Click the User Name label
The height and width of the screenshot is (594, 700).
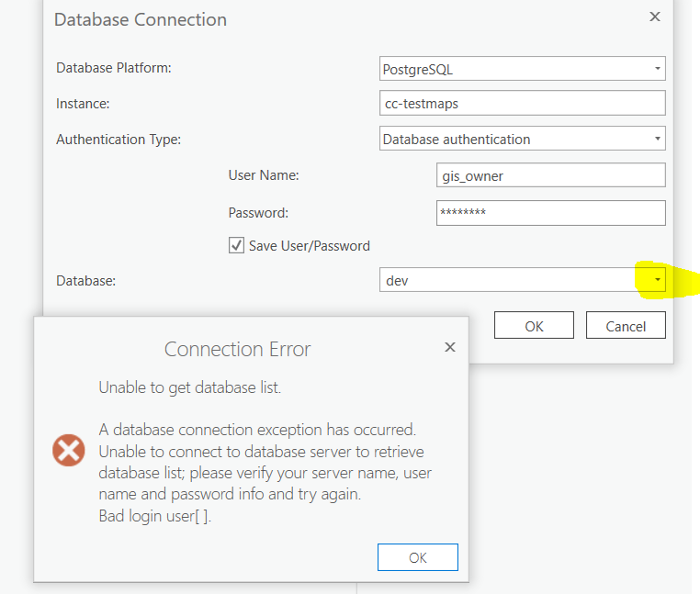coord(264,175)
